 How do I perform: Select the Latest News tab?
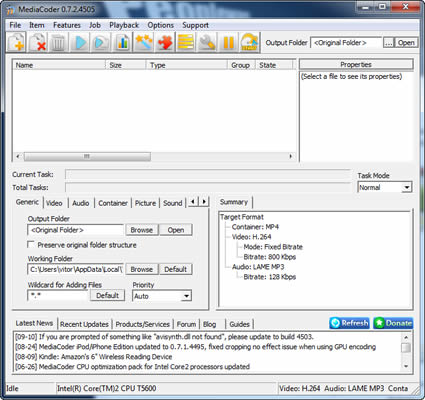[x=34, y=323]
